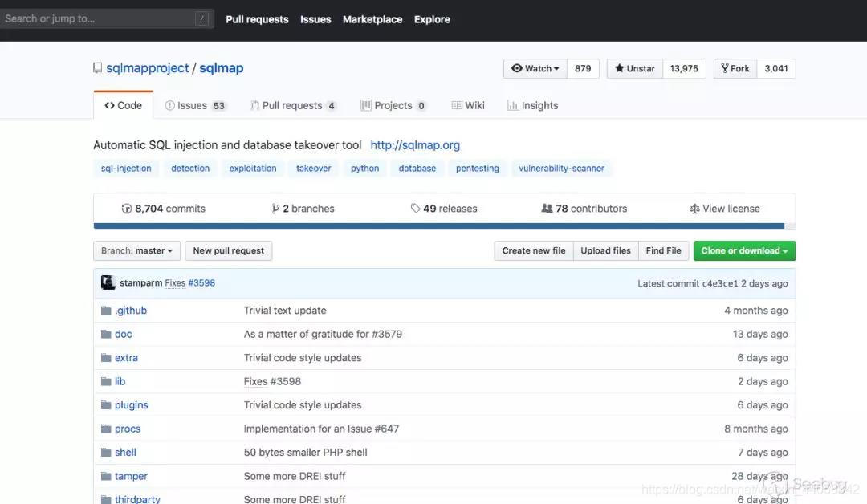Click stamparm's avatar thumbnail
This screenshot has height=504, width=867.
(108, 282)
